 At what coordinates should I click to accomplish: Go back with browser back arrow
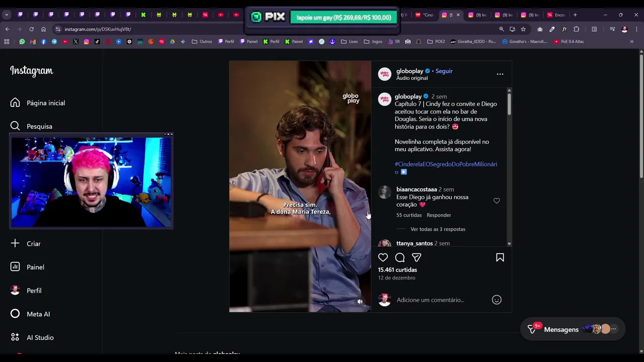point(7,29)
